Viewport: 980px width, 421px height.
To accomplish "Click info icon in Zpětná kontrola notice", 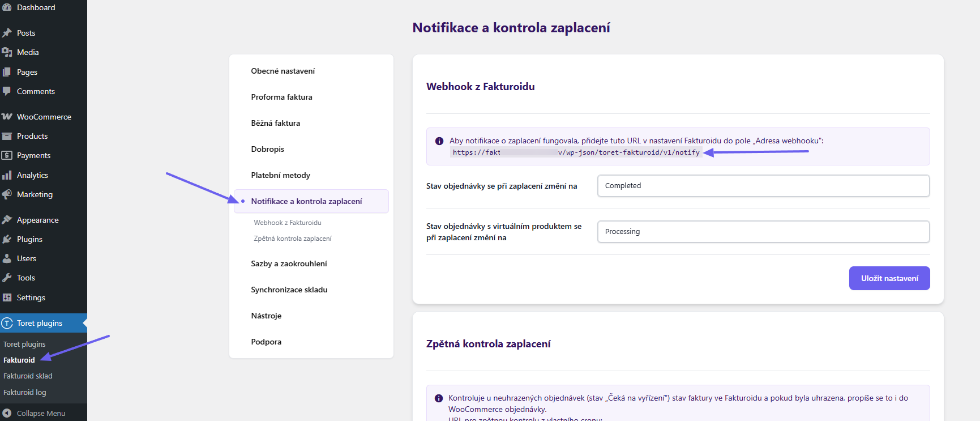I will point(439,398).
